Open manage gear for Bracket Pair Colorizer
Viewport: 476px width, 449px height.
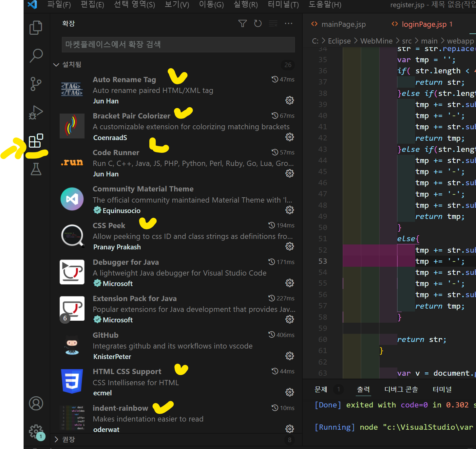(x=290, y=137)
